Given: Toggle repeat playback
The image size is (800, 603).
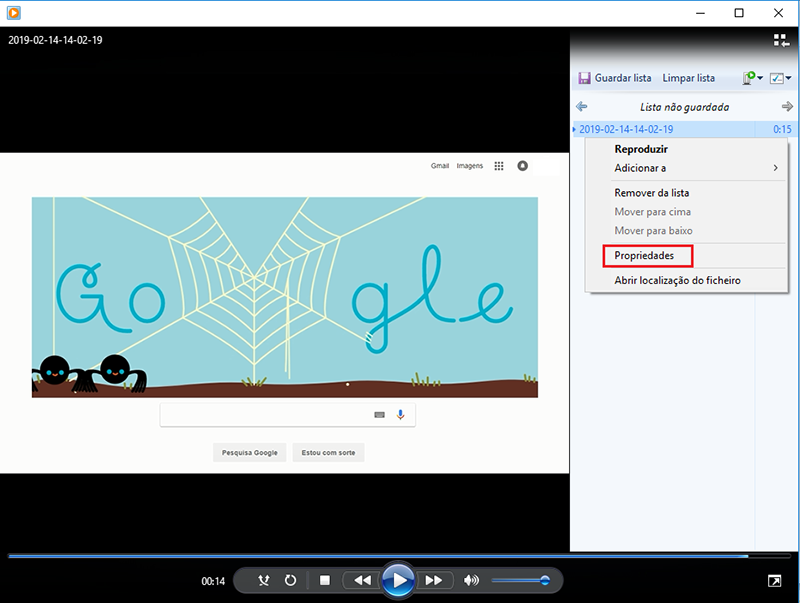Looking at the screenshot, I should click(290, 580).
